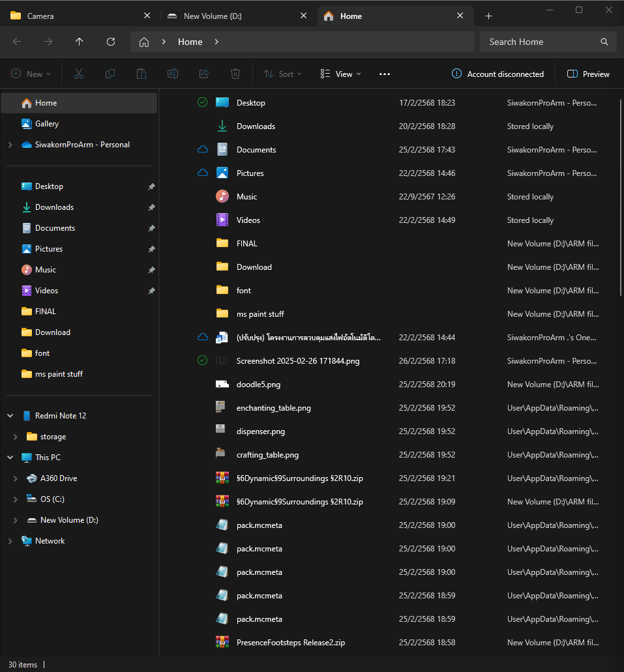Screen dimensions: 624x672
Task: Click the Back navigation arrow
Action: pos(17,42)
